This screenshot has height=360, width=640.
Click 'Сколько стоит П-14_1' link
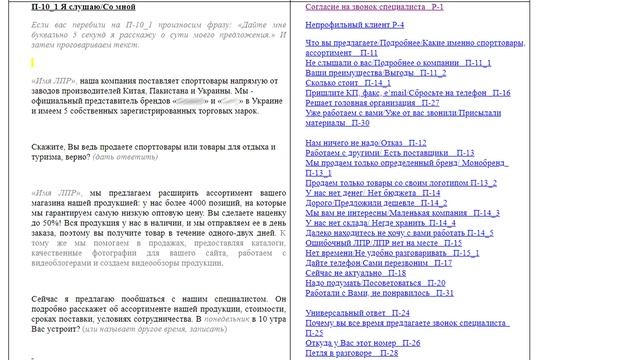[x=348, y=83]
